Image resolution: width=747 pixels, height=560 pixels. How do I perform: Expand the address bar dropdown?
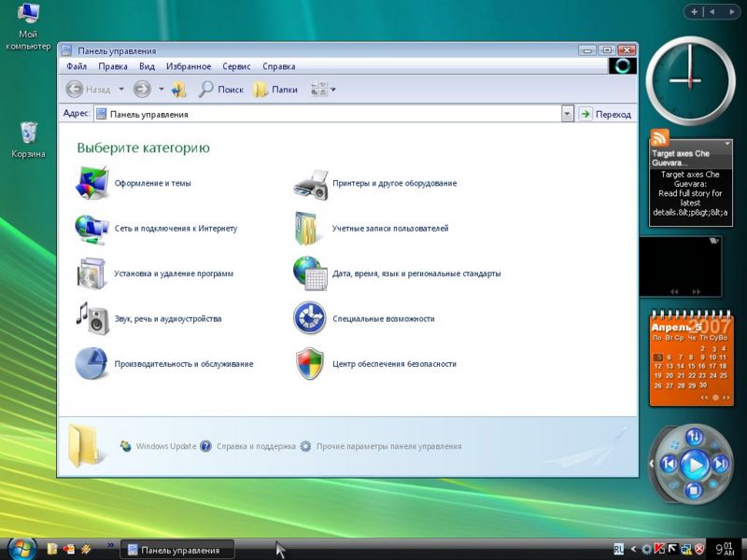(567, 114)
